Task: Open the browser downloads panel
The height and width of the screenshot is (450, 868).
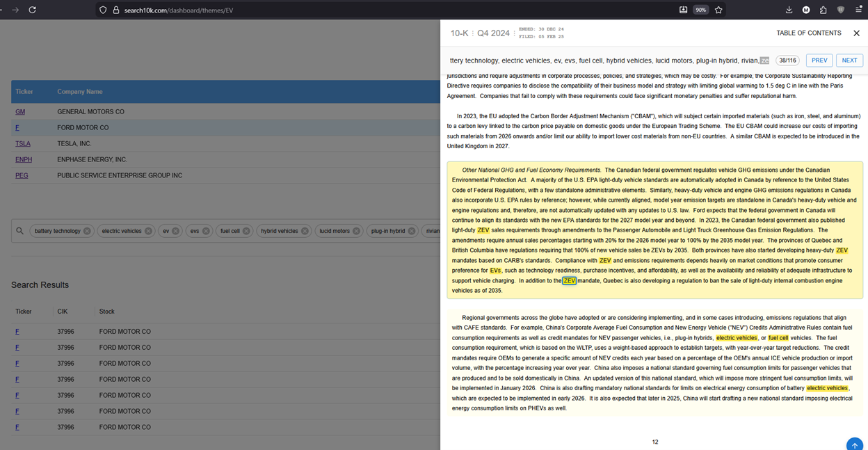Action: click(x=789, y=10)
